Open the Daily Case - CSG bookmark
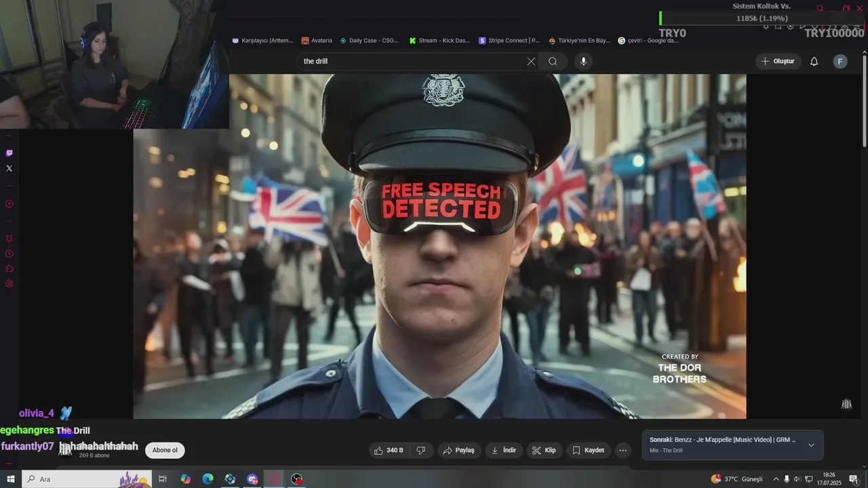This screenshot has height=488, width=868. 370,41
